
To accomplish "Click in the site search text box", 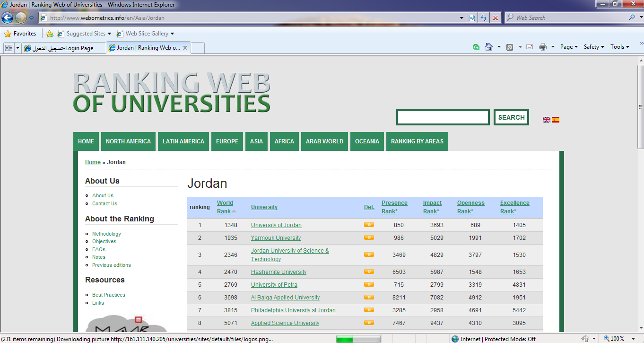I will 443,117.
